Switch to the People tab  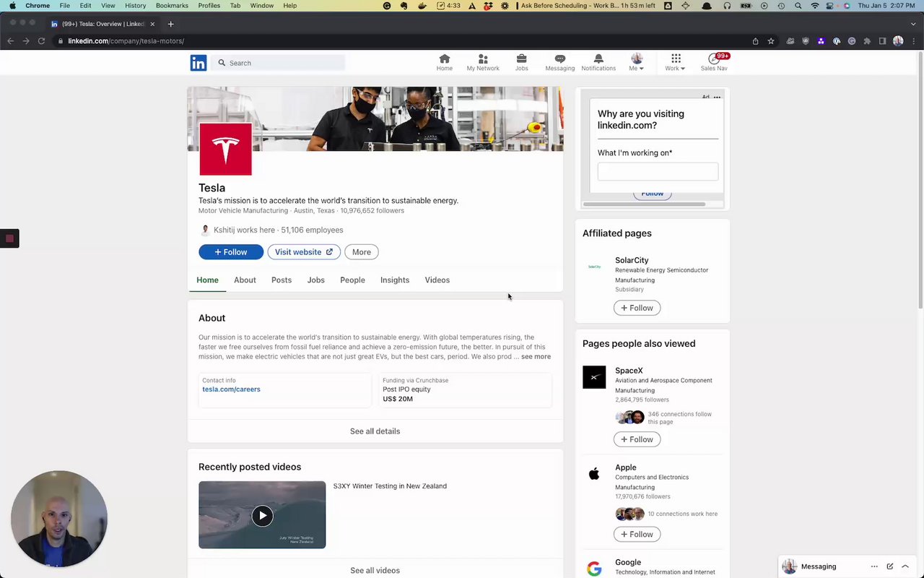pyautogui.click(x=352, y=280)
